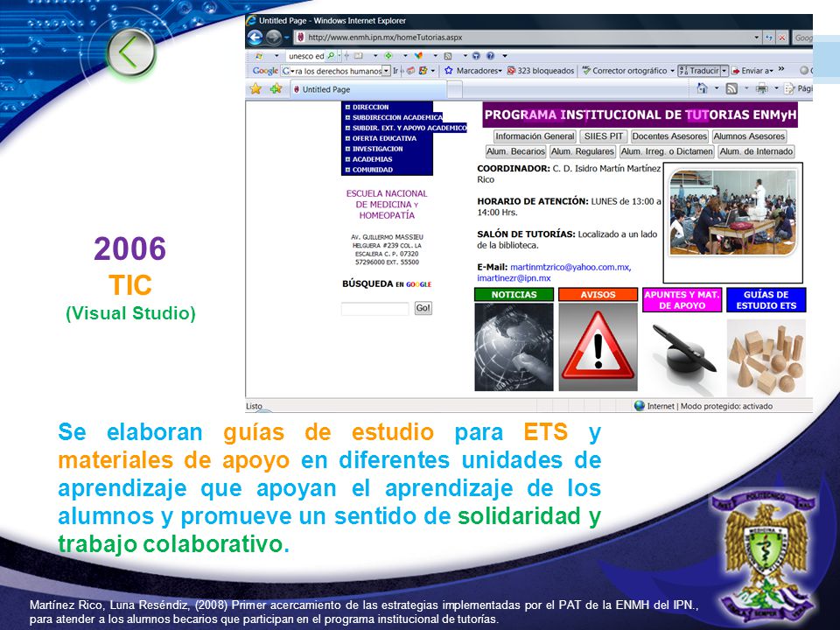Expand the INVESTIGACION menu item
The height and width of the screenshot is (630, 840).
[374, 149]
